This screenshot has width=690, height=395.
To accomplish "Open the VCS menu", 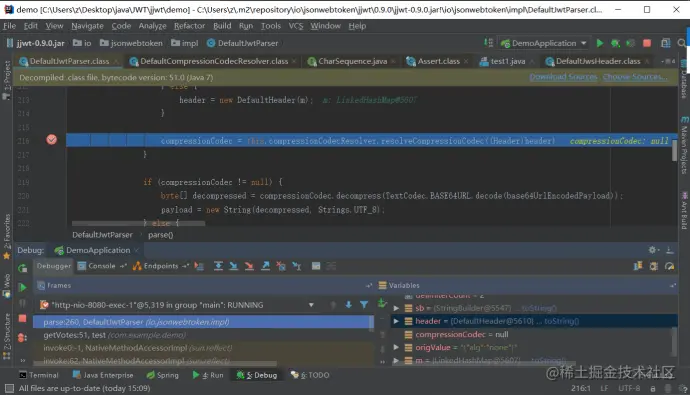I will [x=296, y=26].
